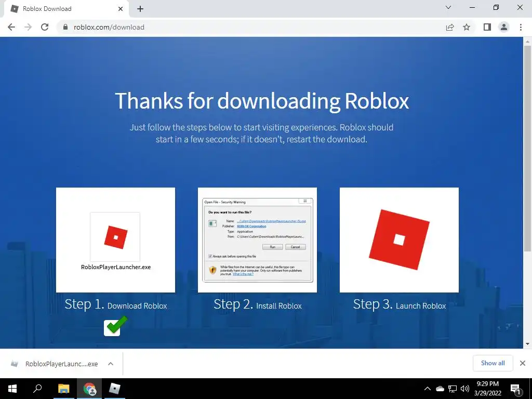The image size is (532, 399).
Task: Open the browser side panel
Action: [x=487, y=27]
